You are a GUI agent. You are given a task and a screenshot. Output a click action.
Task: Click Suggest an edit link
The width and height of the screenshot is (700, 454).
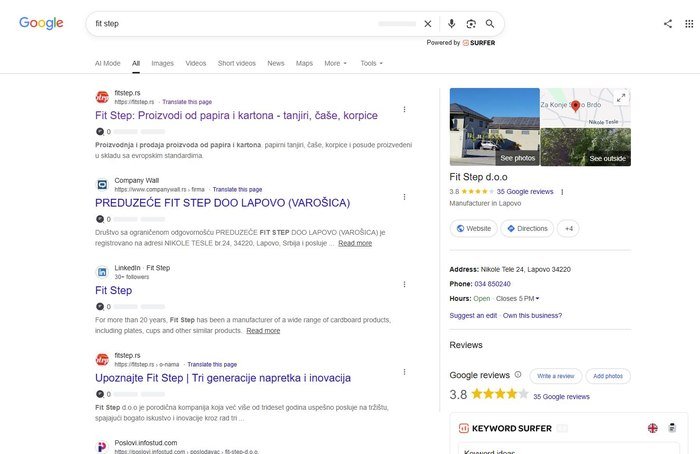coord(473,316)
